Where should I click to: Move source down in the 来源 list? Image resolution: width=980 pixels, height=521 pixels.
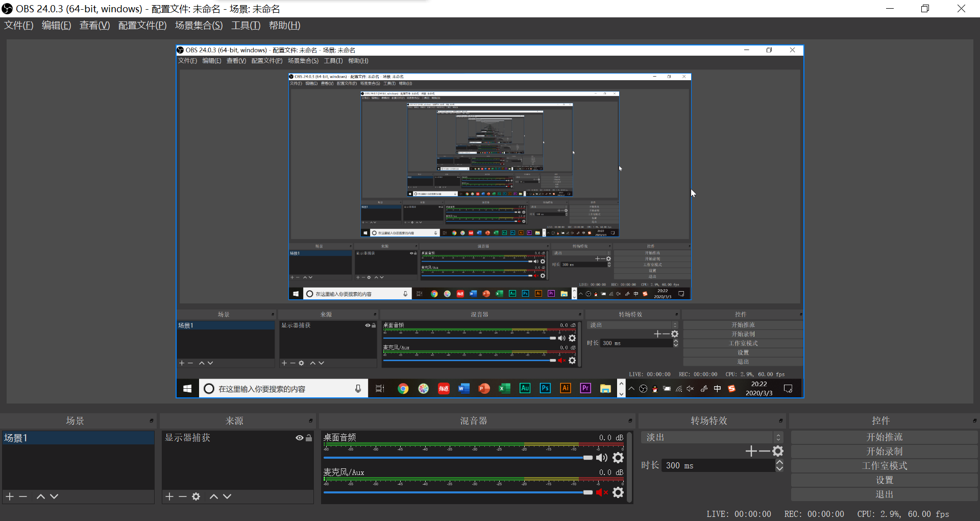coord(227,496)
